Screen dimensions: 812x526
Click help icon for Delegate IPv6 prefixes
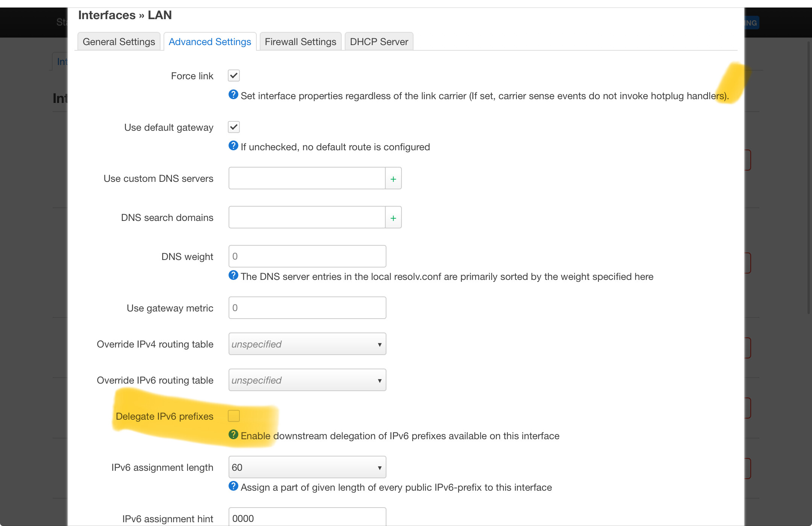pos(233,435)
